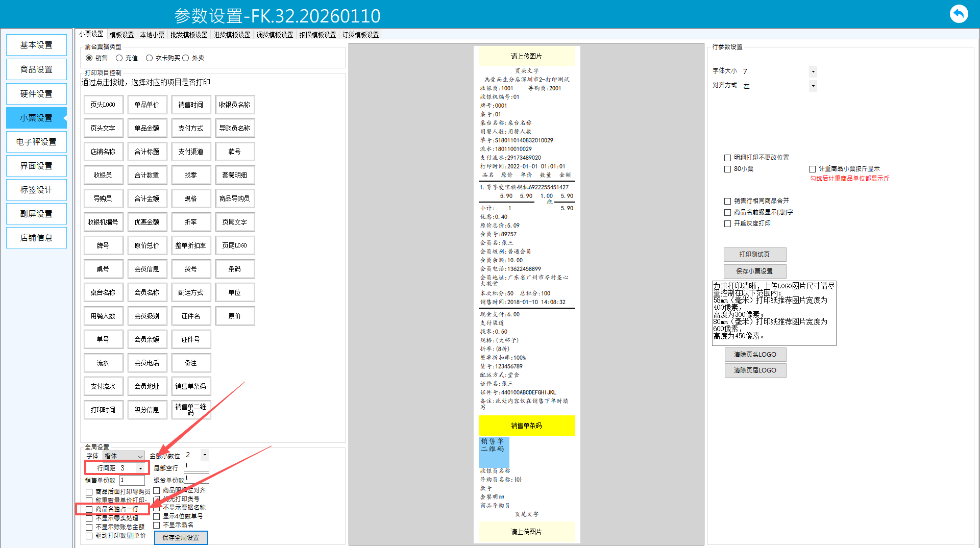The width and height of the screenshot is (980, 548).
Task: Open the 字体大小 font size dropdown
Action: [813, 71]
